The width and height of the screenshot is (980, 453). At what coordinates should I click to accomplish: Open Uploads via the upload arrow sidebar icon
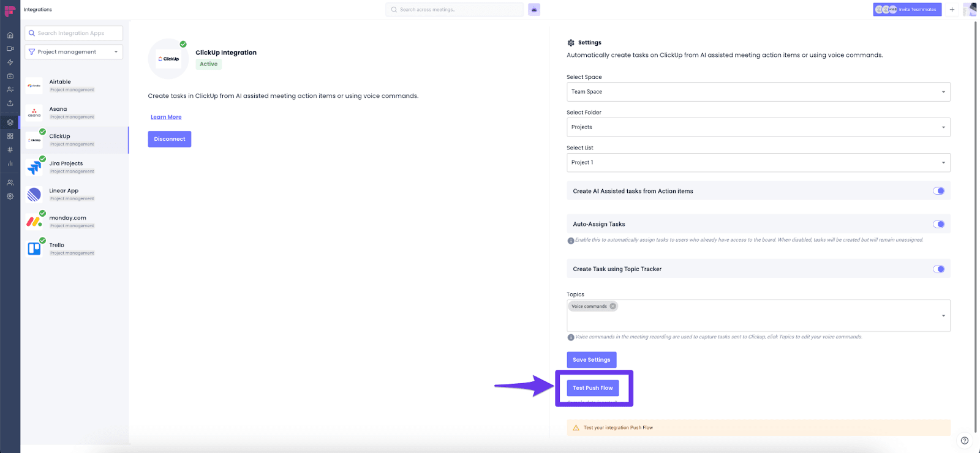pos(10,103)
